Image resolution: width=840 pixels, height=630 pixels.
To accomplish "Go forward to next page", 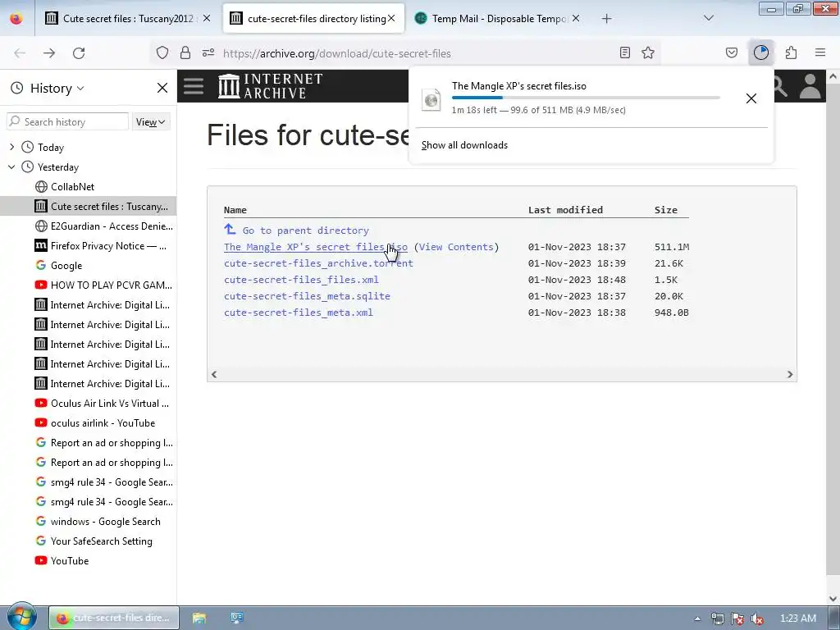I will tap(49, 53).
